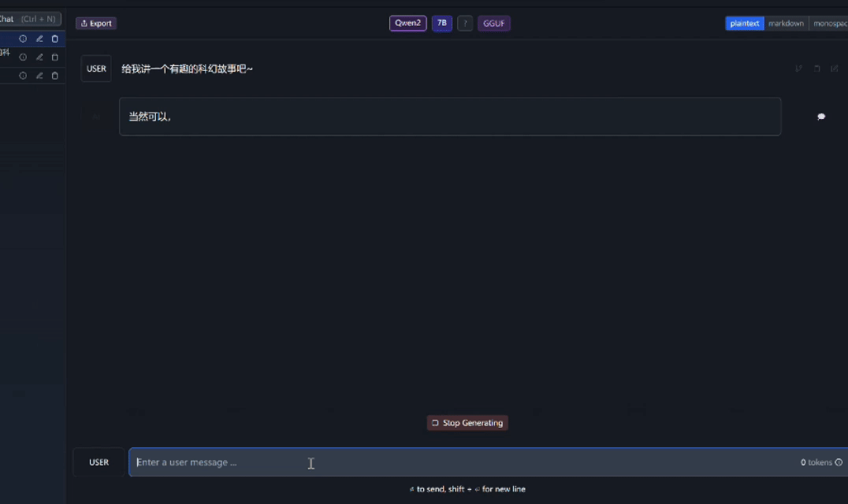Open info for the third chat entry

click(x=23, y=76)
